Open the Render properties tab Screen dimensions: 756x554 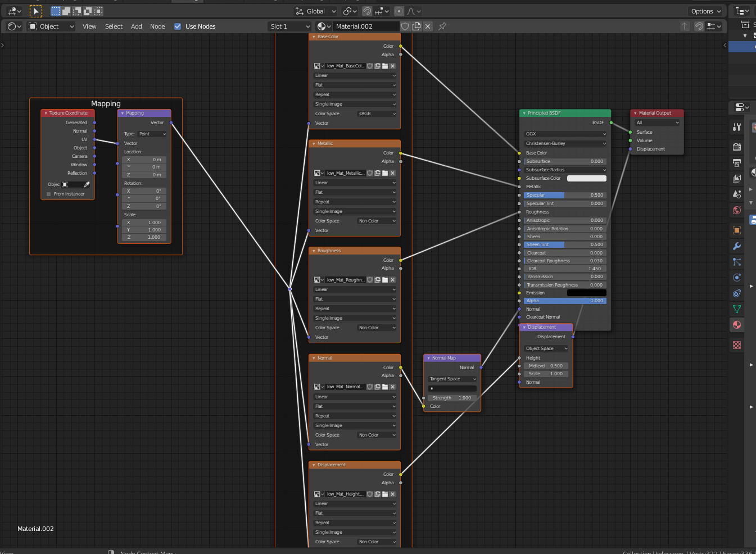pyautogui.click(x=737, y=147)
